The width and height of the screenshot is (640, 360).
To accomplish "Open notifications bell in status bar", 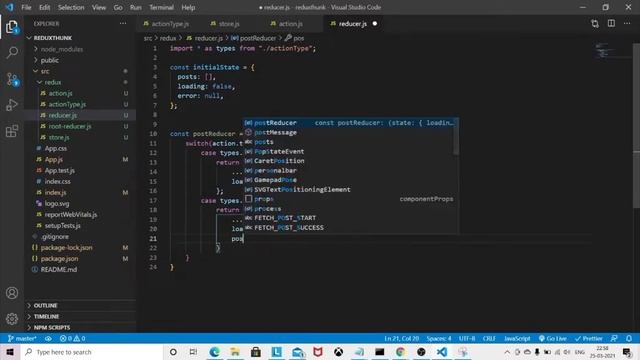I will (629, 338).
